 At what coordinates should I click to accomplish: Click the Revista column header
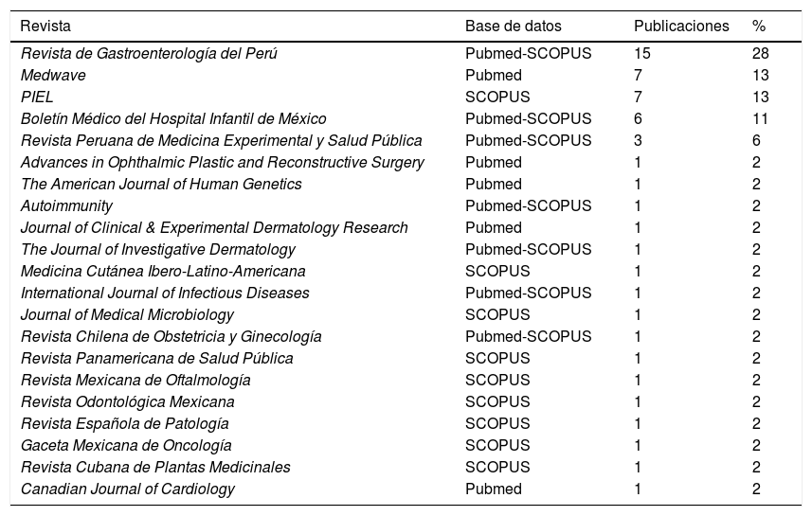click(x=45, y=26)
